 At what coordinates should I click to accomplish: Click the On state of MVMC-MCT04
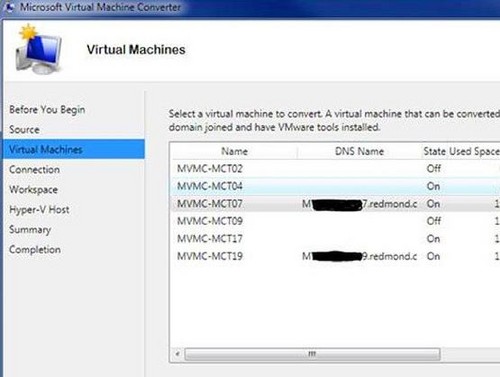(433, 186)
